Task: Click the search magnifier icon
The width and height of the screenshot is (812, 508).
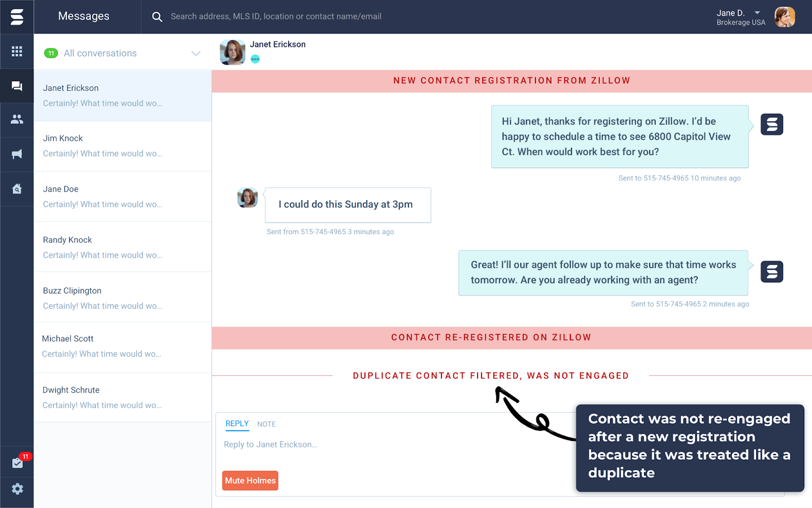Action: click(157, 17)
